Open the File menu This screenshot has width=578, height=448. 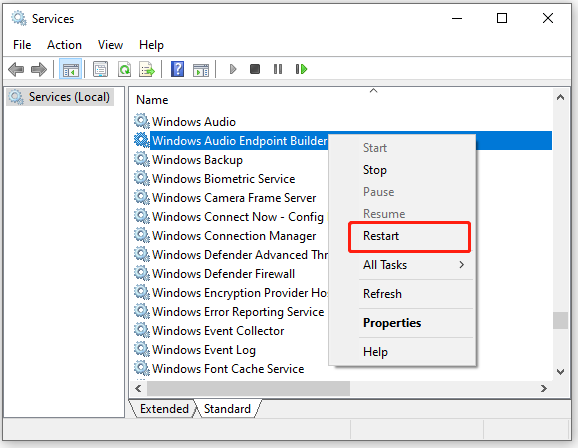pos(22,45)
